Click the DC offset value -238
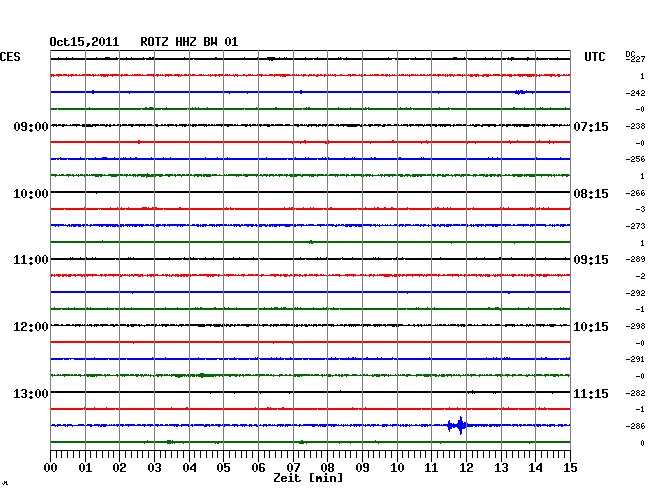Viewport: 650px width, 494px height. 635,126
